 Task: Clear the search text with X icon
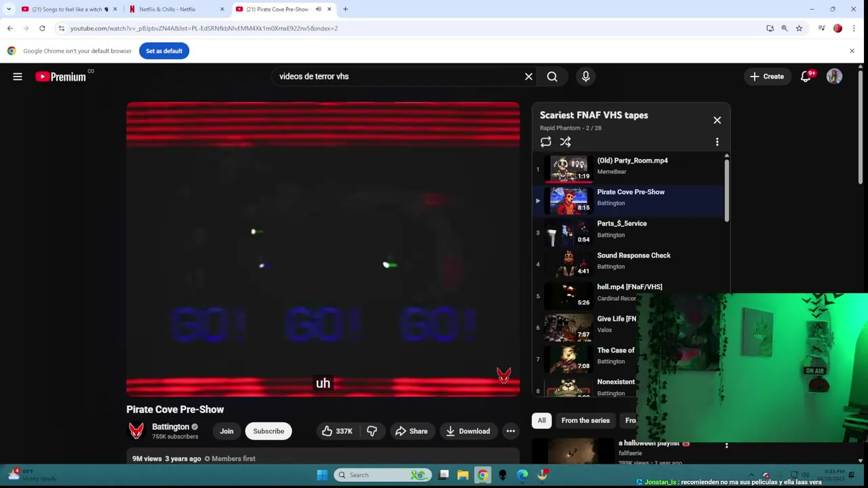pos(529,77)
